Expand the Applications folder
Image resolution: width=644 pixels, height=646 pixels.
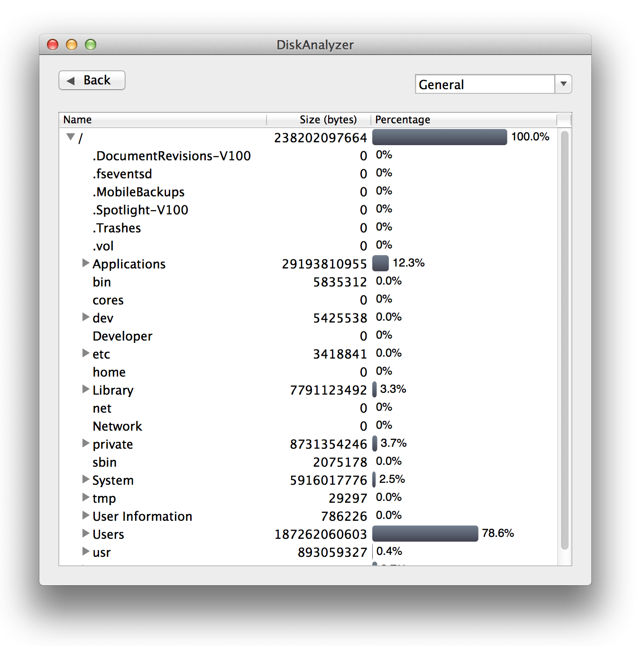tap(86, 263)
